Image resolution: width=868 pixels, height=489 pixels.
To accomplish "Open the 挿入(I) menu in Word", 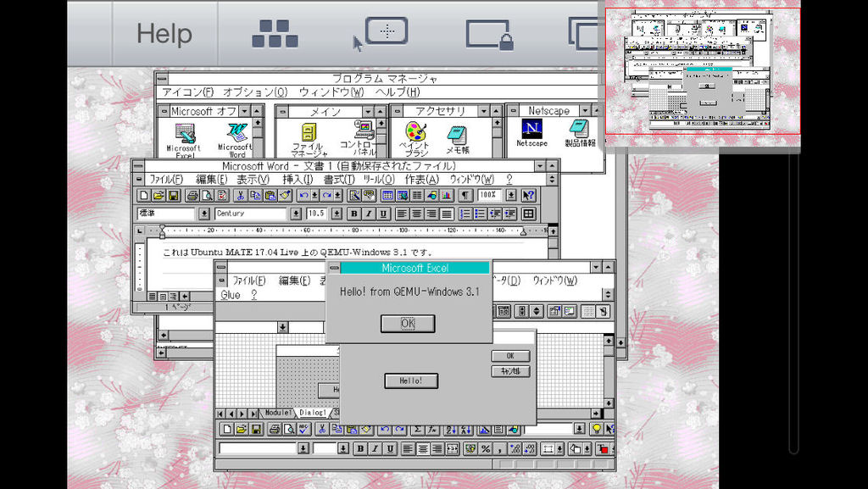I will (x=298, y=179).
